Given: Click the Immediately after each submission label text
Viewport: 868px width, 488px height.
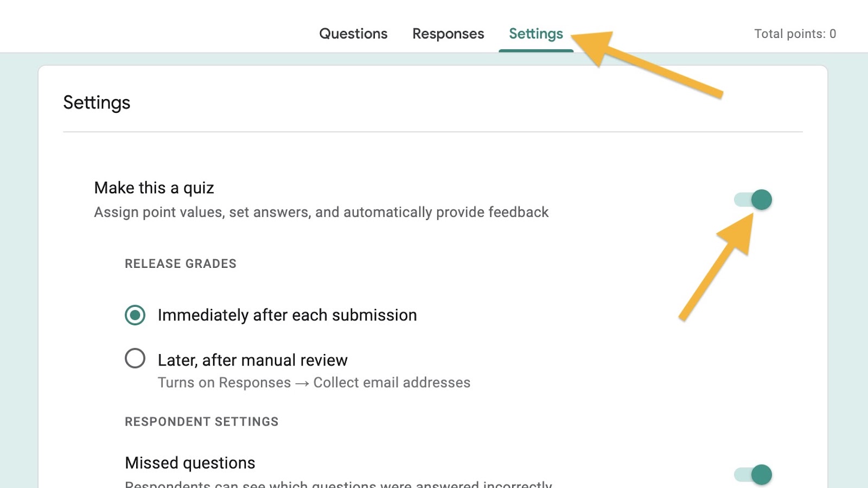Looking at the screenshot, I should (x=287, y=315).
